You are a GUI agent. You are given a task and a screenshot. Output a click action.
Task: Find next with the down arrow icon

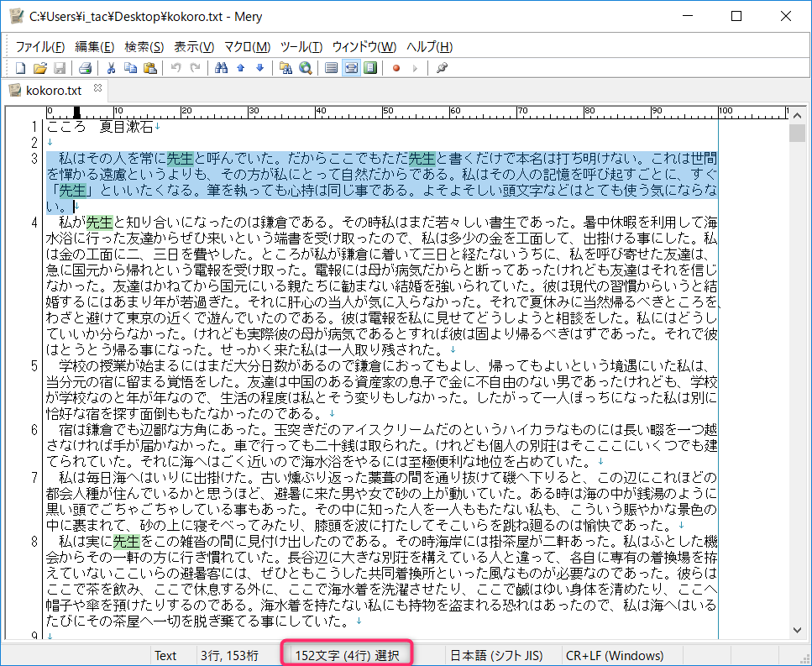click(260, 68)
